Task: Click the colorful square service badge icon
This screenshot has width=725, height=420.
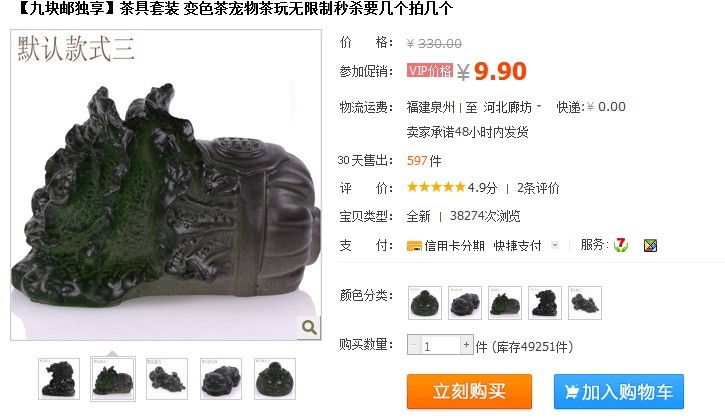Action: pyautogui.click(x=650, y=245)
